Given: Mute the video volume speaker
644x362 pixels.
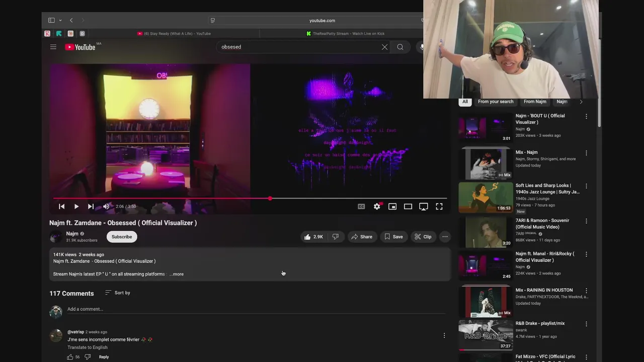Looking at the screenshot, I should click(x=106, y=207).
